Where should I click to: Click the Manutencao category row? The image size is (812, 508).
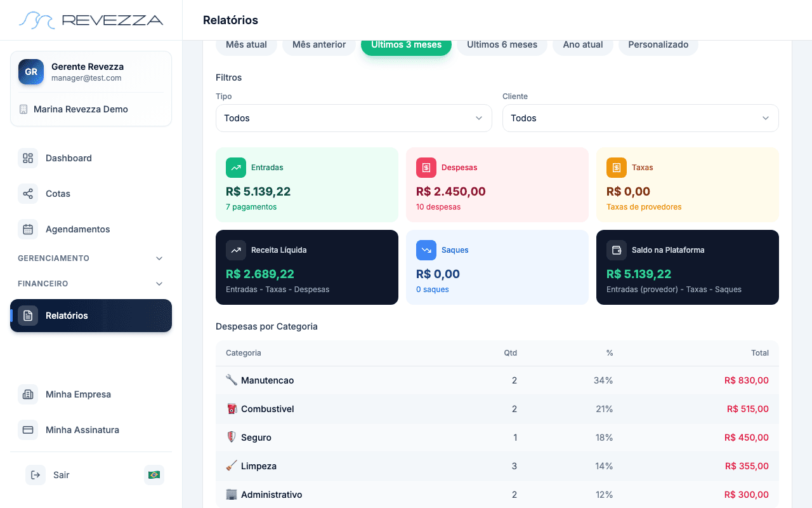497,380
